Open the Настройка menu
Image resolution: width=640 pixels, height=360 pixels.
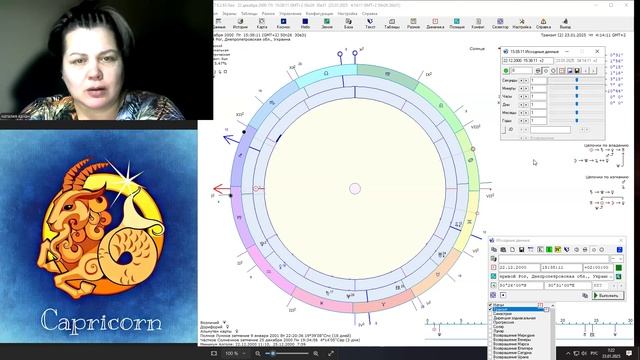coord(347,13)
